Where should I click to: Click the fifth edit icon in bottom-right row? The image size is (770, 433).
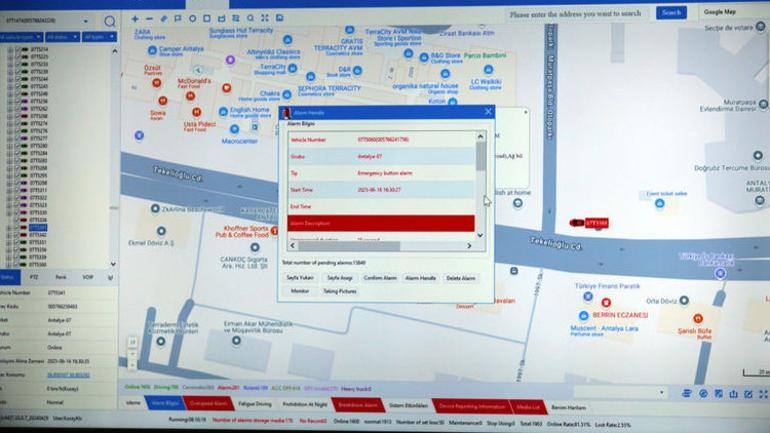point(748,394)
